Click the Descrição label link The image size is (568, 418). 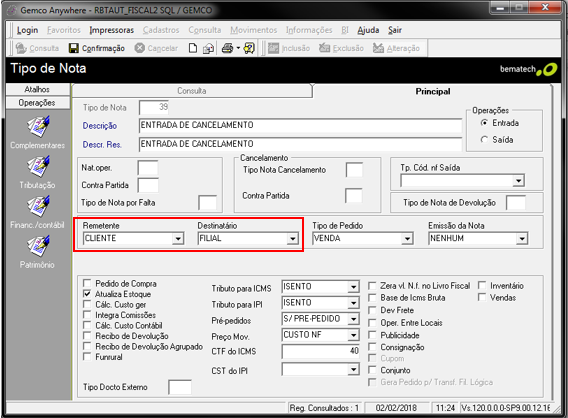pyautogui.click(x=100, y=126)
